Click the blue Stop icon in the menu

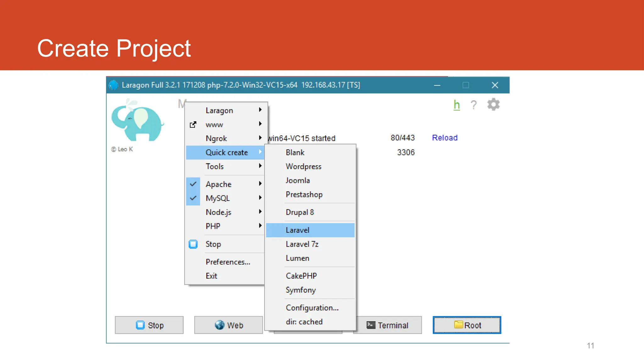[193, 244]
